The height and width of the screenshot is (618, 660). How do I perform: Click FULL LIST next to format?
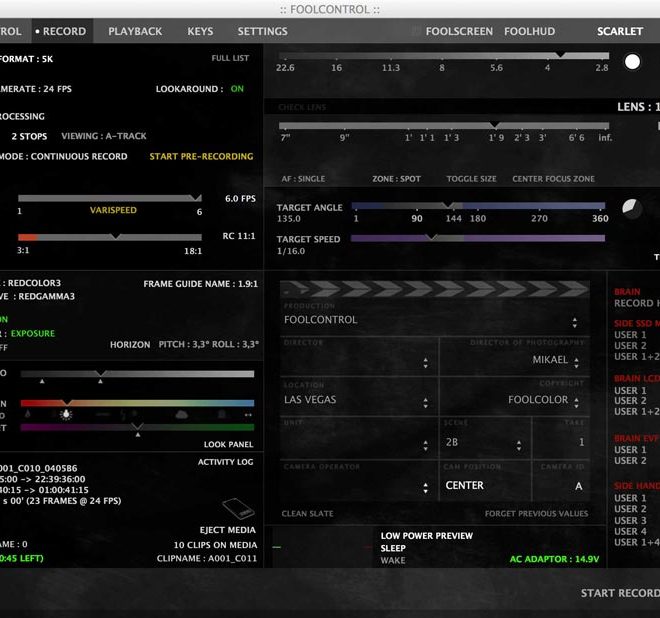tap(230, 58)
